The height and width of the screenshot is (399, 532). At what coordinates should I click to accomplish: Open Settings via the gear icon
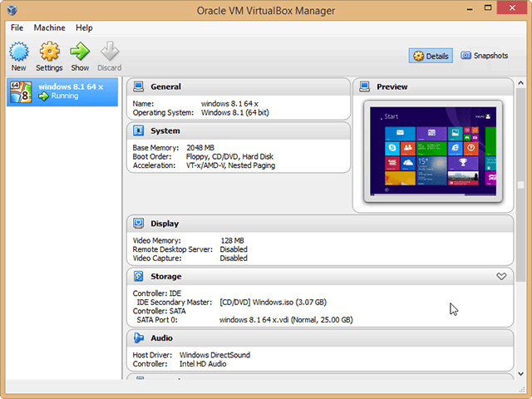pyautogui.click(x=49, y=52)
